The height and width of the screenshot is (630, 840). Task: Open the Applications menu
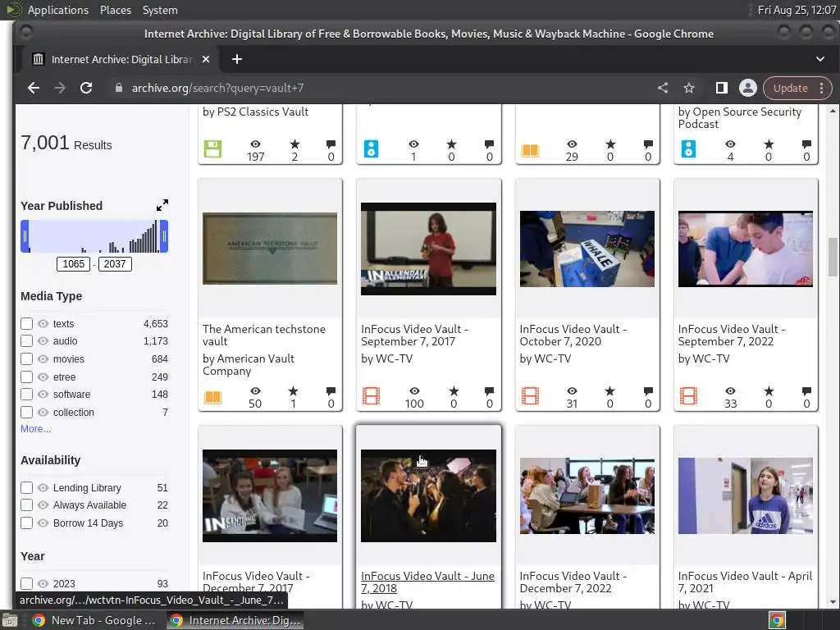click(58, 10)
